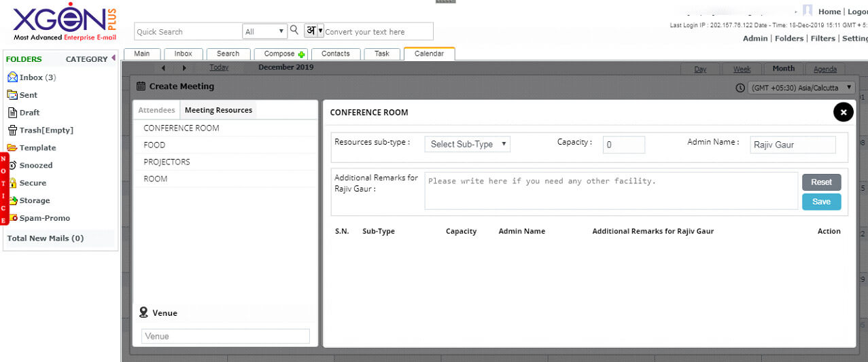Open the Asia/Calcutta timezone dropdown
868x362 pixels.
tap(801, 88)
